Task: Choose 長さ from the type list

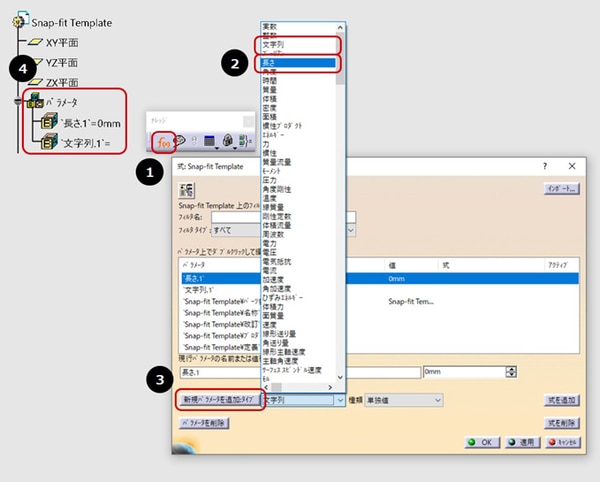Action: click(298, 62)
